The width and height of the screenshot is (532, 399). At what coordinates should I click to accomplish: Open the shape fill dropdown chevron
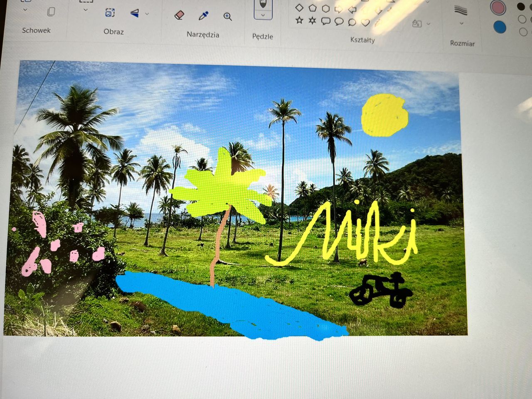point(429,24)
